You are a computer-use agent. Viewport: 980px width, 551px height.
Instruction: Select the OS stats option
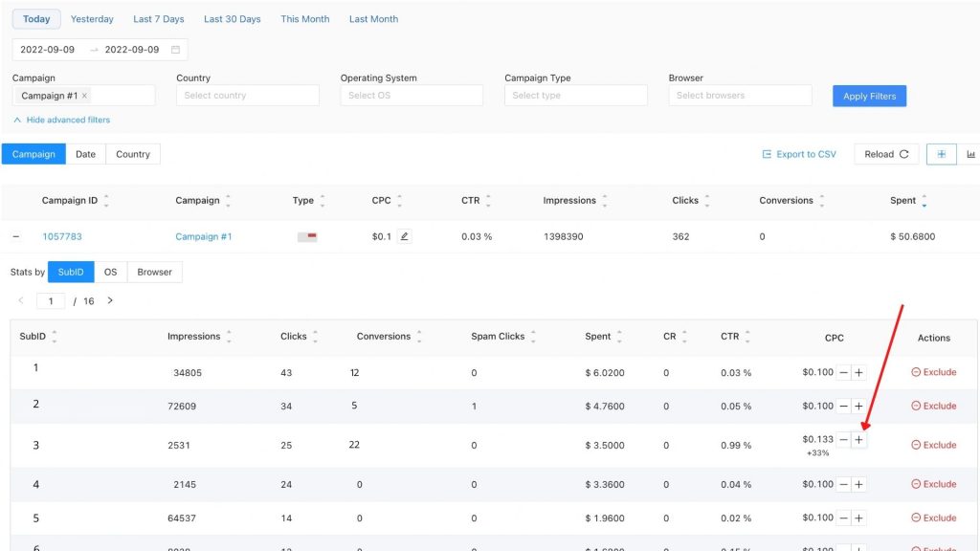pyautogui.click(x=111, y=273)
